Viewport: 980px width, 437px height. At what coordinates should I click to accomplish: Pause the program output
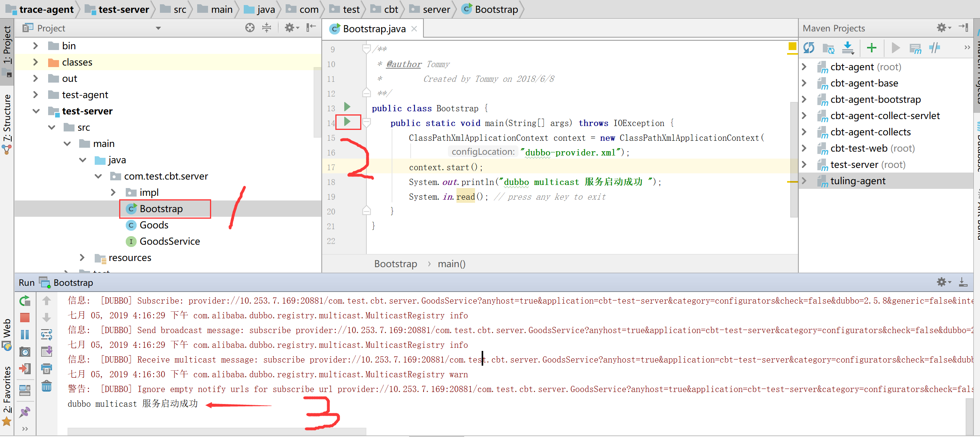pyautogui.click(x=25, y=335)
